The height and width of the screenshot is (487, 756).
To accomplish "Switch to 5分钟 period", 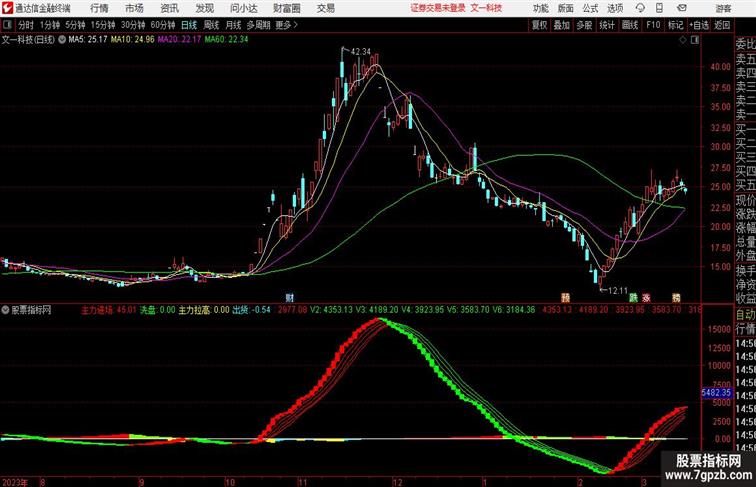I will pos(75,25).
